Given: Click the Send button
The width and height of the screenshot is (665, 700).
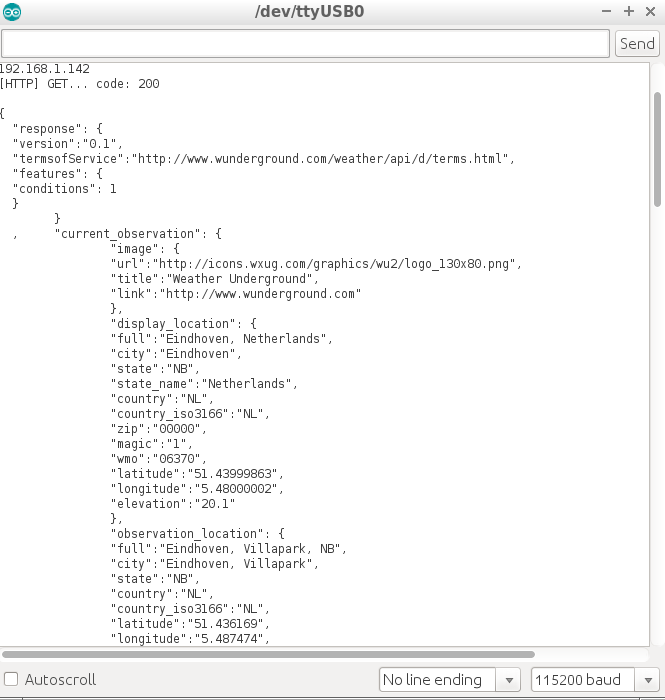Looking at the screenshot, I should pyautogui.click(x=637, y=44).
